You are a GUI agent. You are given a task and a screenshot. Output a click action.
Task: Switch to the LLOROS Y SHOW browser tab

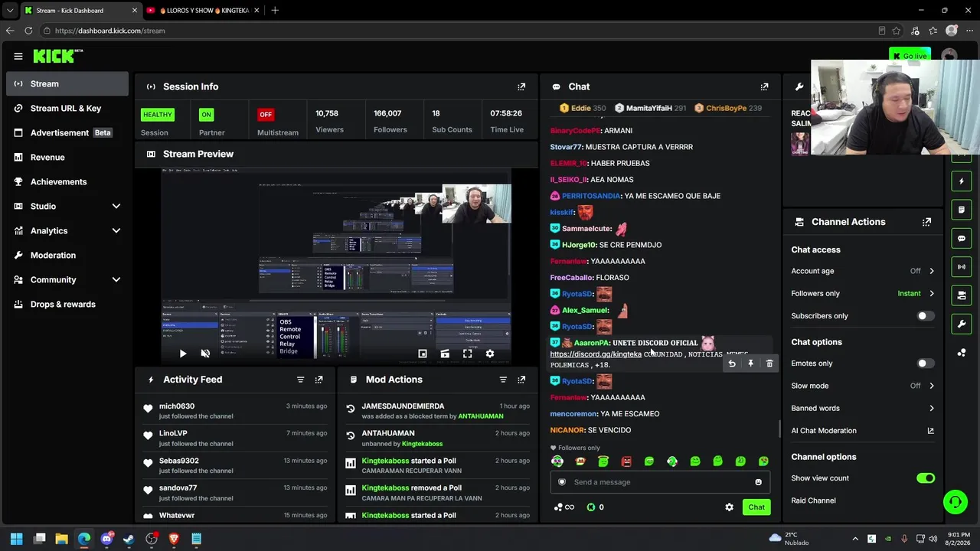[202, 11]
